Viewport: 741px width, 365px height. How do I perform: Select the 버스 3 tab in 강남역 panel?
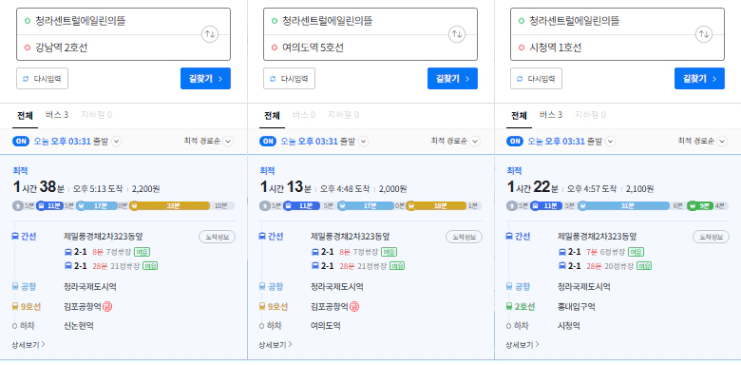[57, 115]
